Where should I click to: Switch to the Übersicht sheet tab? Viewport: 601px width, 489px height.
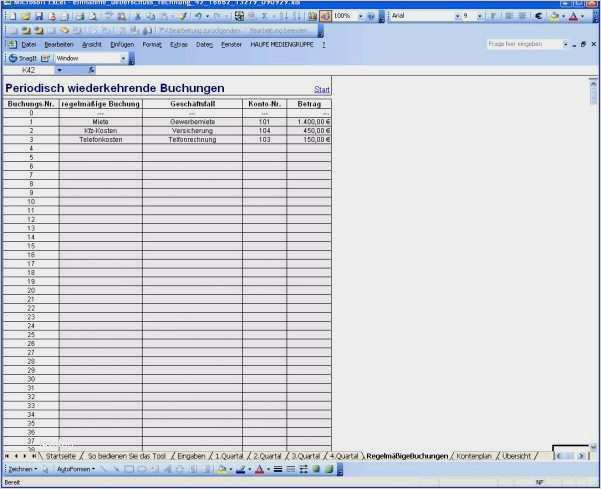coord(516,456)
